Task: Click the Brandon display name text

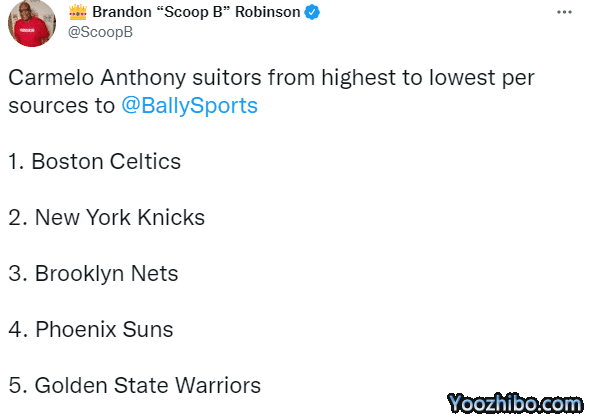Action: (x=122, y=12)
